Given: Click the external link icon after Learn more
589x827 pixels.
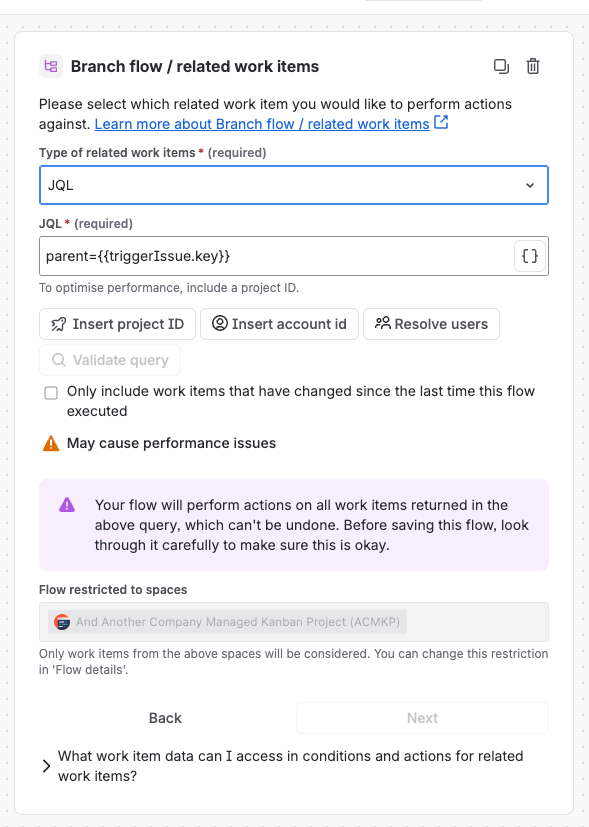Looking at the screenshot, I should pyautogui.click(x=441, y=122).
